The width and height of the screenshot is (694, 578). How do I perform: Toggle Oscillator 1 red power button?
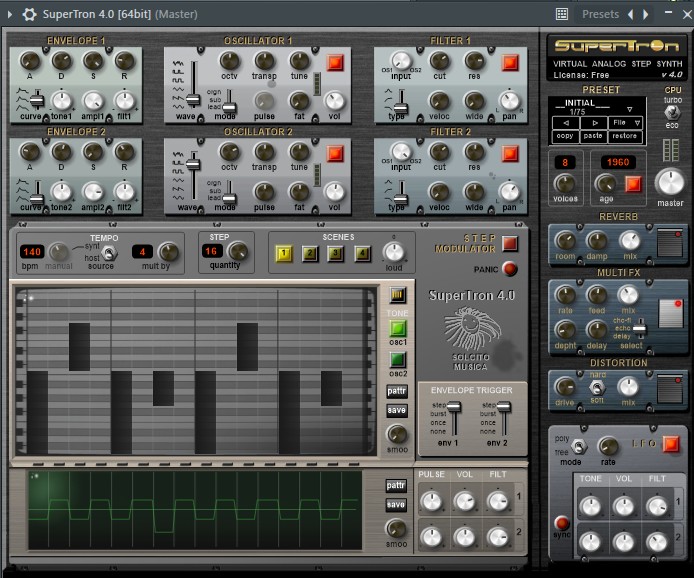[335, 62]
